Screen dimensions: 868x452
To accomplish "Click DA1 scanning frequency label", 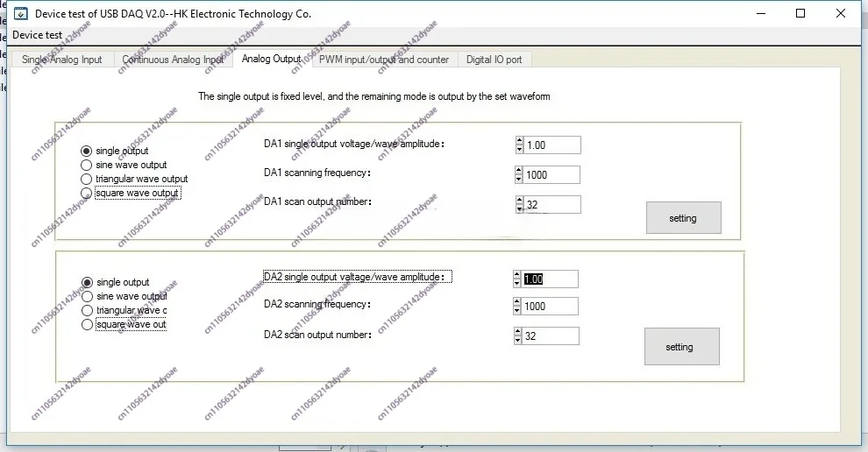I will 317,173.
